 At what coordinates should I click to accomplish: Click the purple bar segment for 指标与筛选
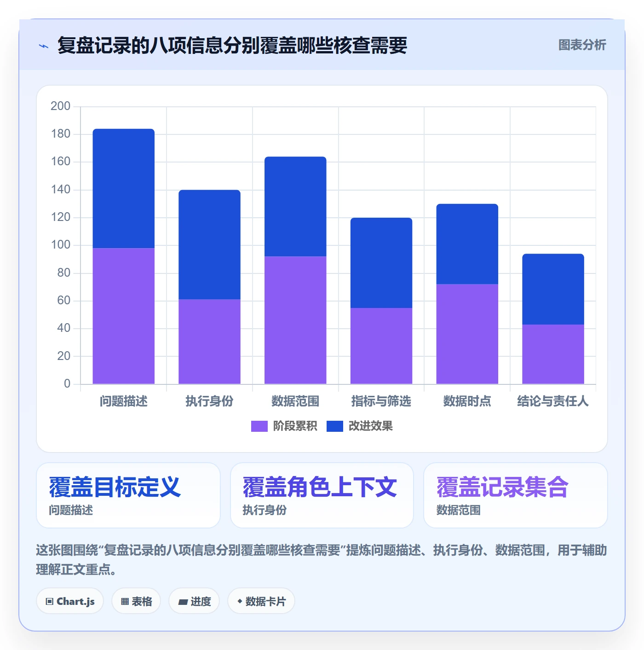(x=381, y=346)
